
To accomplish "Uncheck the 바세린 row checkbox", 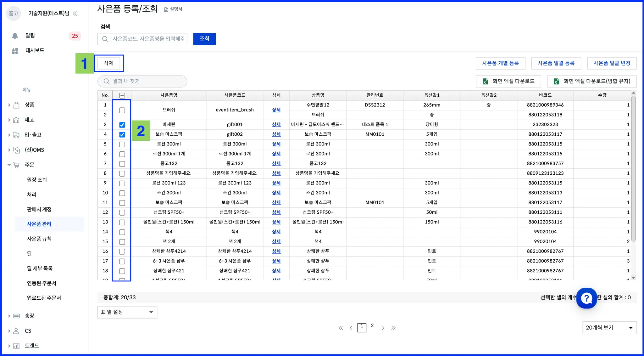I will 122,125.
